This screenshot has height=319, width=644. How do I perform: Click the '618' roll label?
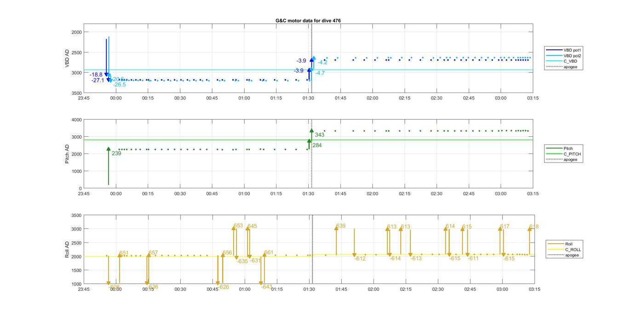pyautogui.click(x=534, y=226)
